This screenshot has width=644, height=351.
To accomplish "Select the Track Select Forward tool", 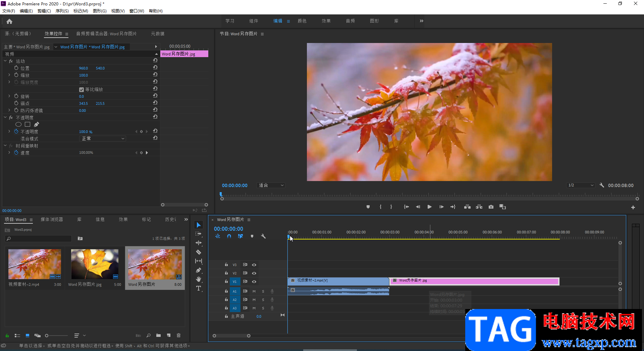I will tap(199, 234).
